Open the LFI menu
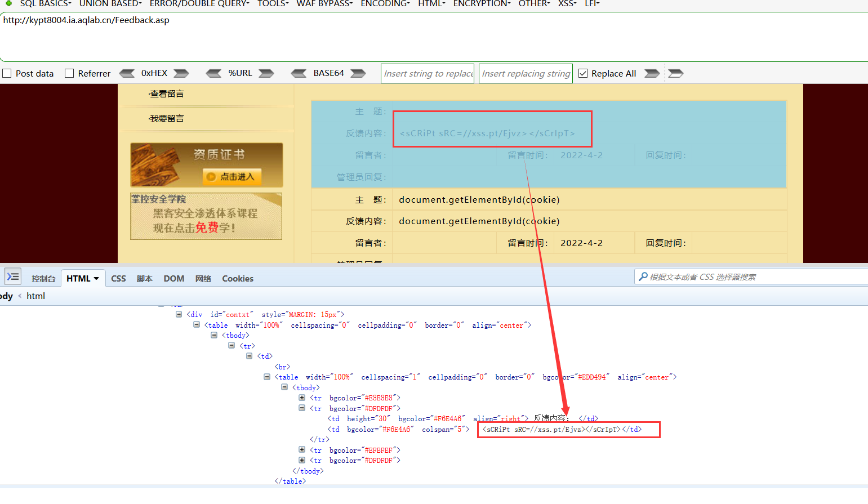Image resolution: width=868 pixels, height=504 pixels. (592, 3)
